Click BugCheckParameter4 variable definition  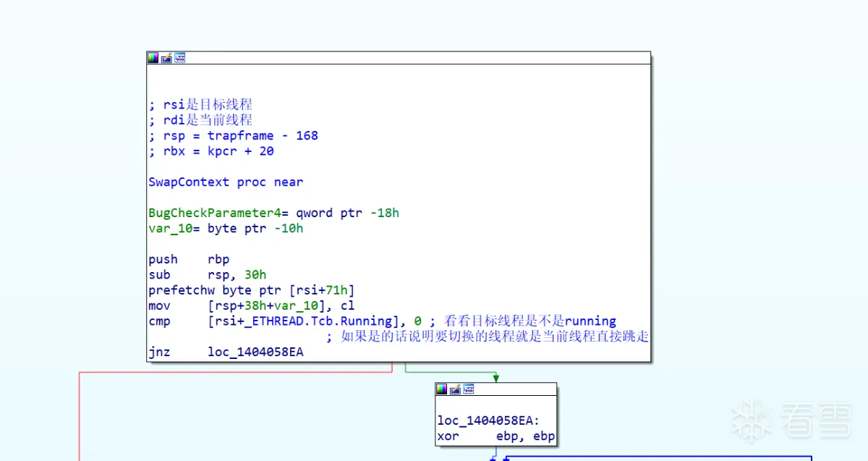274,213
